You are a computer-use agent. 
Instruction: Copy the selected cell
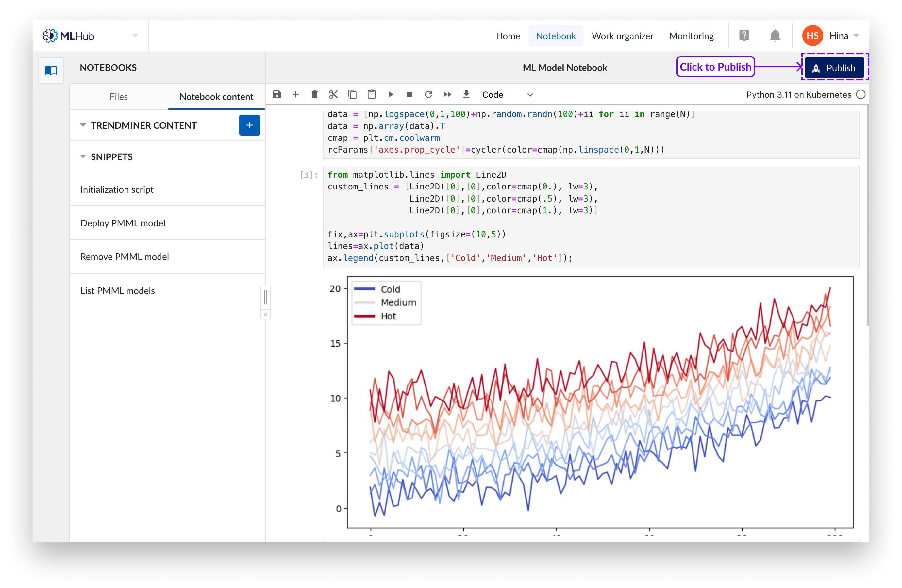352,94
